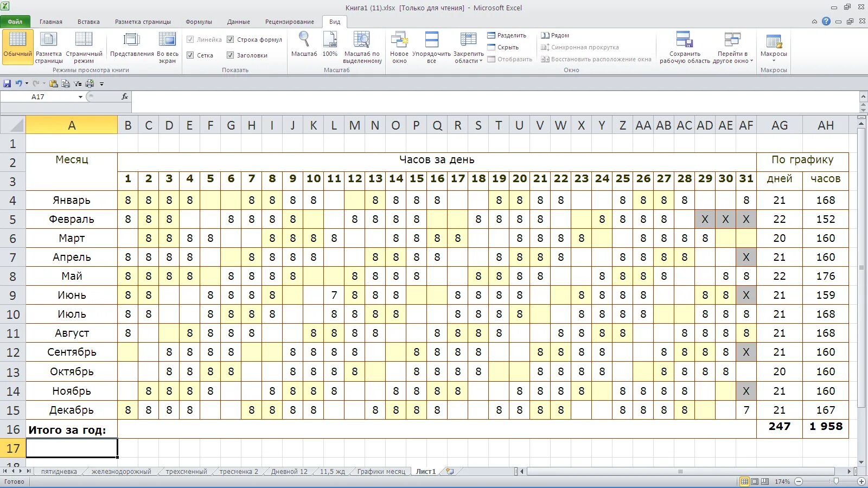Open the undo history dropdown arrow
The height and width of the screenshot is (488, 868).
point(27,84)
